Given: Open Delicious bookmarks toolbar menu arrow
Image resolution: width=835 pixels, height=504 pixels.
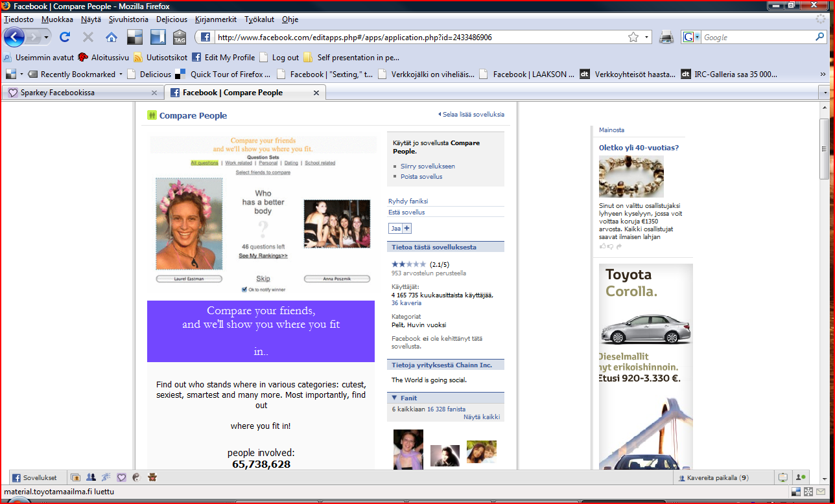Looking at the screenshot, I should click(21, 74).
